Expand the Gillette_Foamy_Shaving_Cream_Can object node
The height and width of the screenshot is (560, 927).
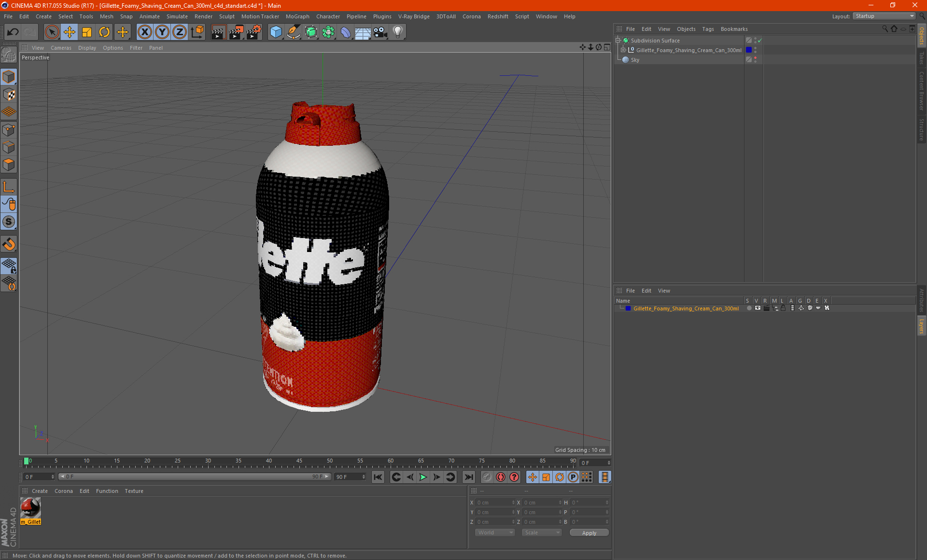coord(623,50)
